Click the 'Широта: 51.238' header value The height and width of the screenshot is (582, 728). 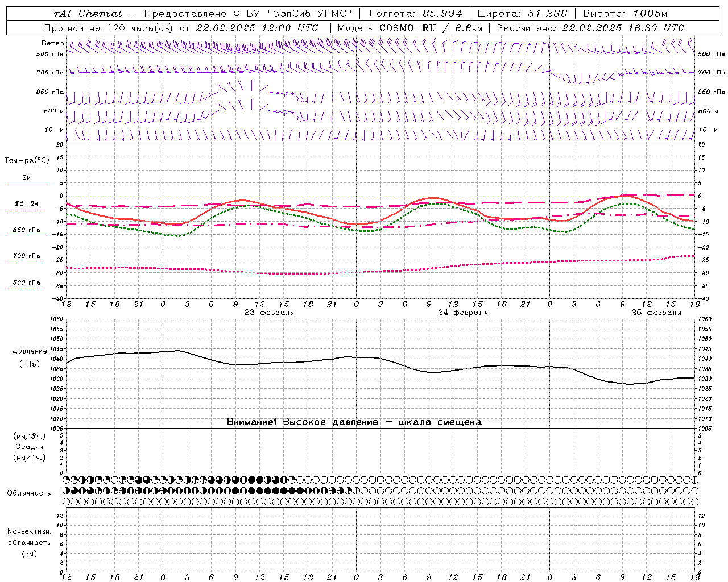coord(522,14)
